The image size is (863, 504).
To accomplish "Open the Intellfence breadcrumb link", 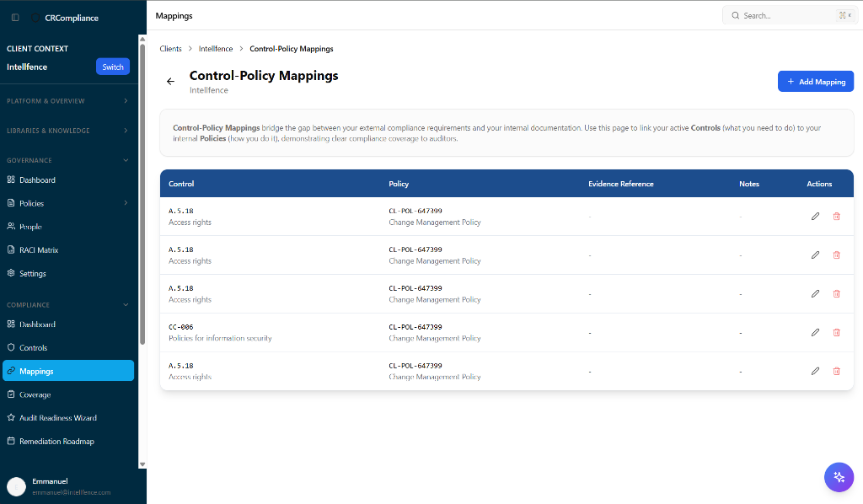I will point(214,48).
